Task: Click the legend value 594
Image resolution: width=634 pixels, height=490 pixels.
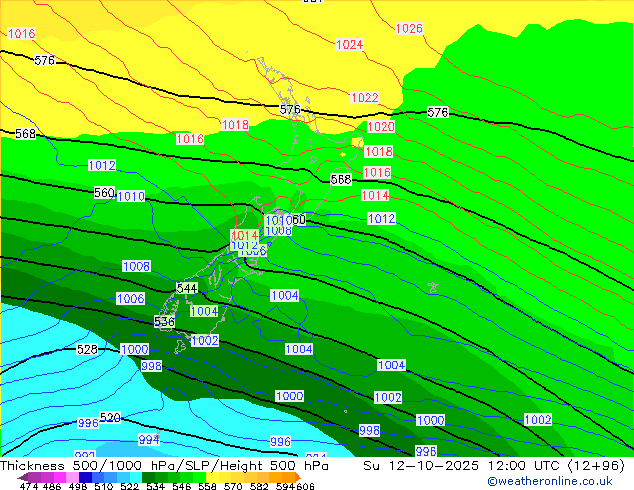Action: [285, 486]
